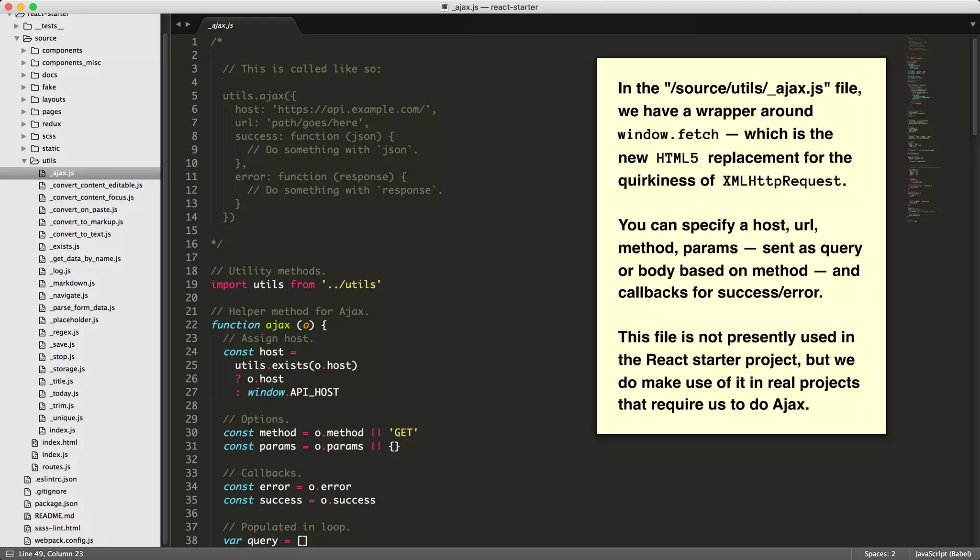
Task: Open _title.js in the sidebar
Action: tap(62, 381)
